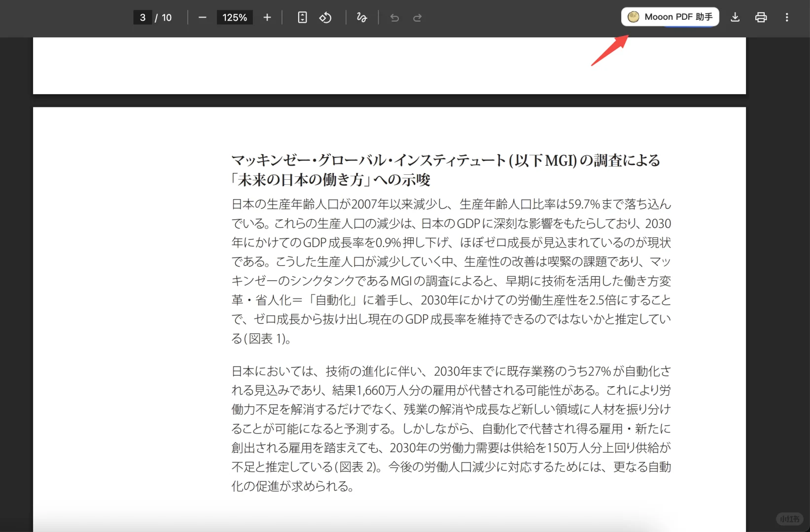Click the page number input showing 3
The height and width of the screenshot is (532, 810).
142,17
